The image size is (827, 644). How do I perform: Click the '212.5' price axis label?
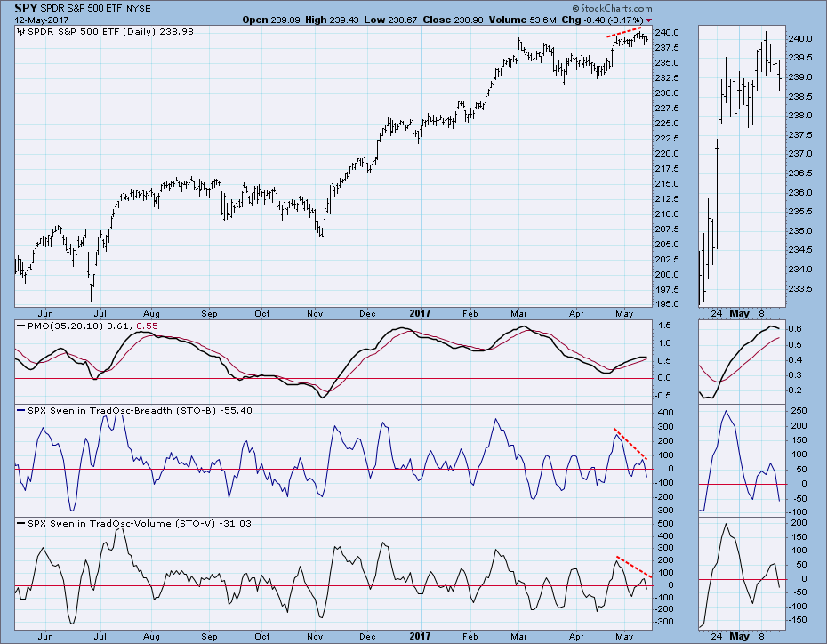click(668, 199)
